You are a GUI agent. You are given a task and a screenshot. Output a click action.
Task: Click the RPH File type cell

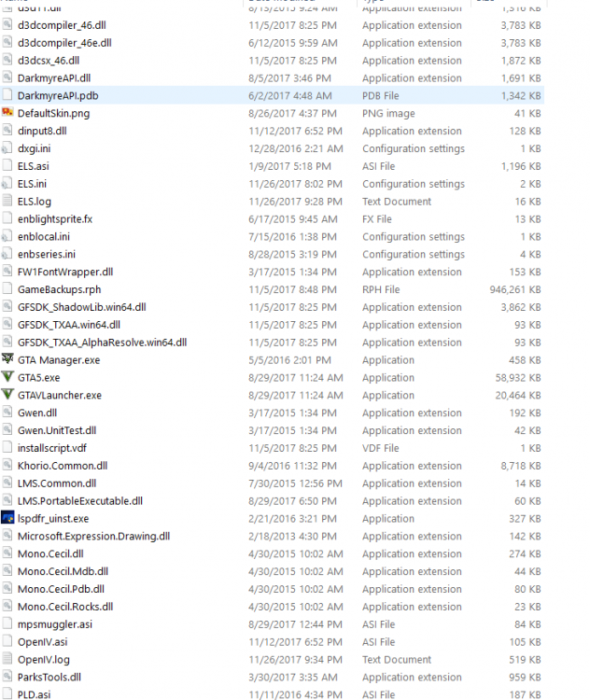(x=381, y=289)
